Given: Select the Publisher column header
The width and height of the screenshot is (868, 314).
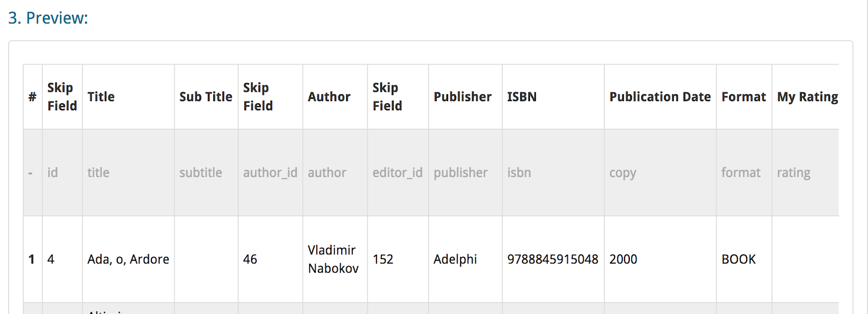Looking at the screenshot, I should point(462,97).
